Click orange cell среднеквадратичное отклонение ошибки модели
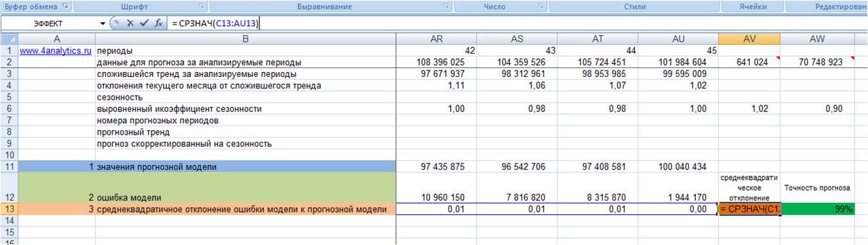 (x=245, y=209)
